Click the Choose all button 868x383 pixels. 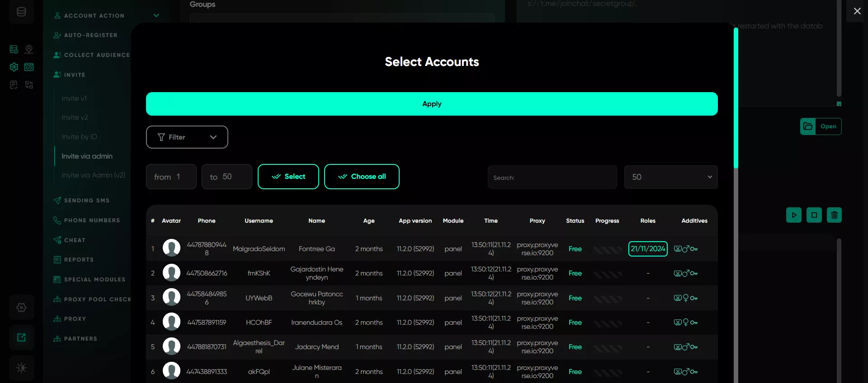[x=362, y=177]
